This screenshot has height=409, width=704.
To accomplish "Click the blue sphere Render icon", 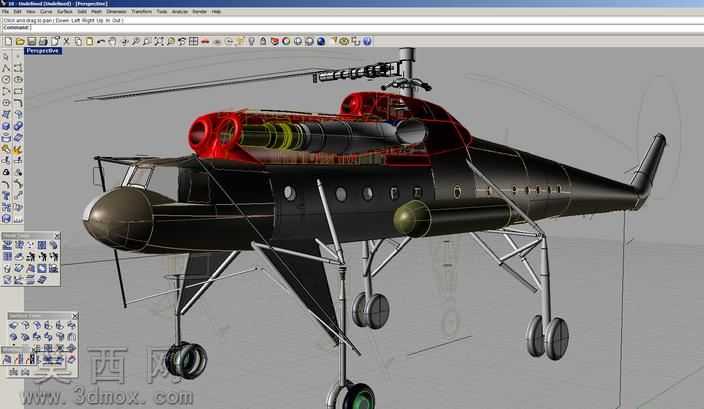I will tap(321, 41).
